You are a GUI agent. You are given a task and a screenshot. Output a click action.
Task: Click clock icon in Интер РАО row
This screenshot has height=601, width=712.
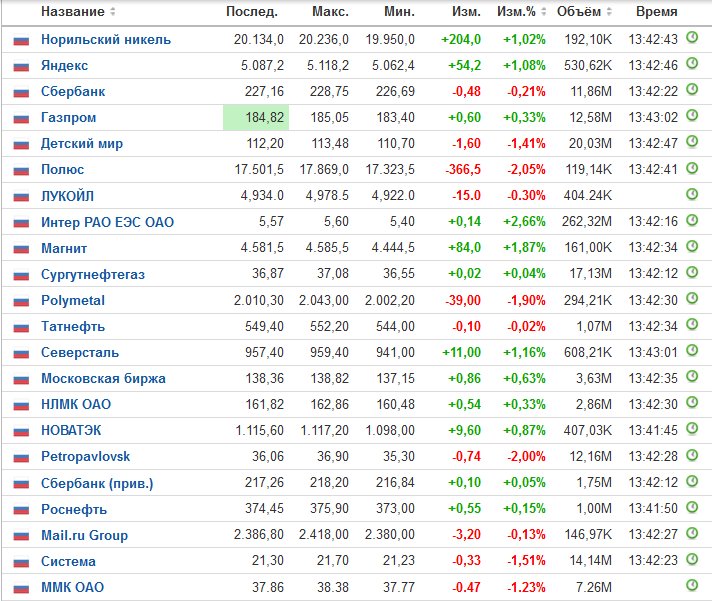tap(692, 220)
